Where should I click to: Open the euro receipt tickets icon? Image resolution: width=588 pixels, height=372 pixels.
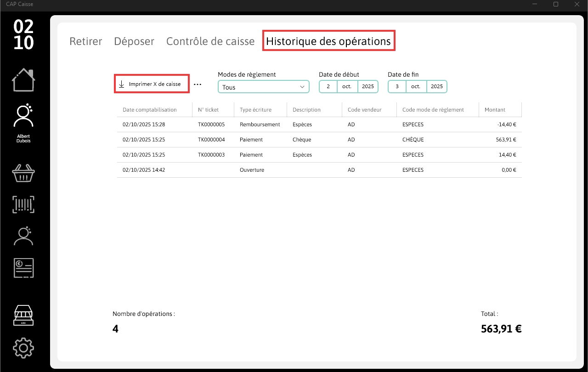23,268
